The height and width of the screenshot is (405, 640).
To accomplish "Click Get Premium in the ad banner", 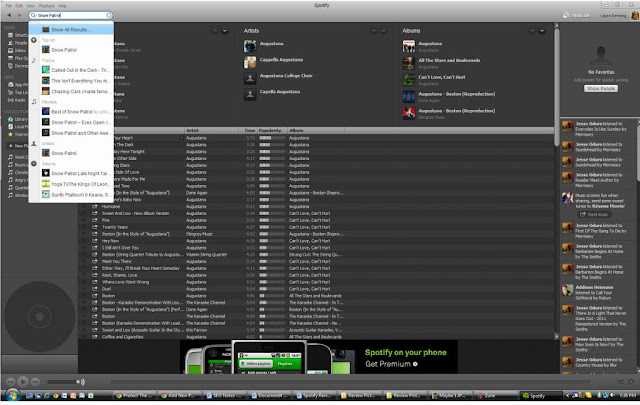I will tap(391, 364).
